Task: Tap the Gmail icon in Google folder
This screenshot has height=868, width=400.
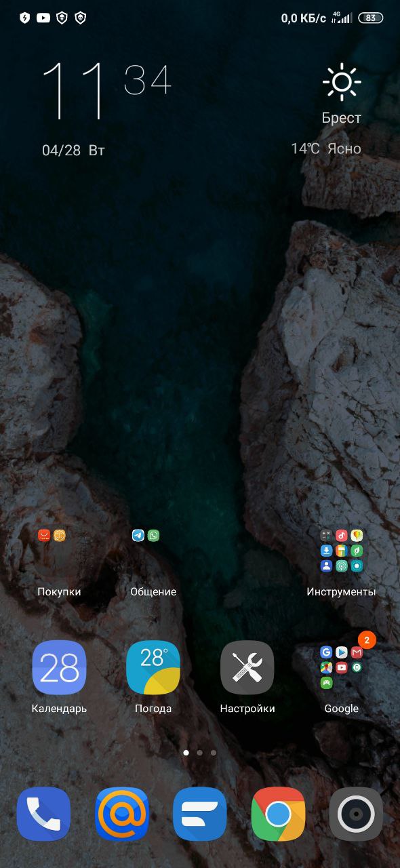Action: 357,652
